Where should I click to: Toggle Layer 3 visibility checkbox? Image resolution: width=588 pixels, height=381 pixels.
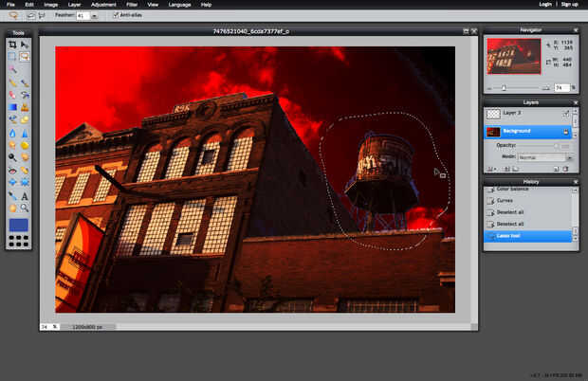pos(565,113)
